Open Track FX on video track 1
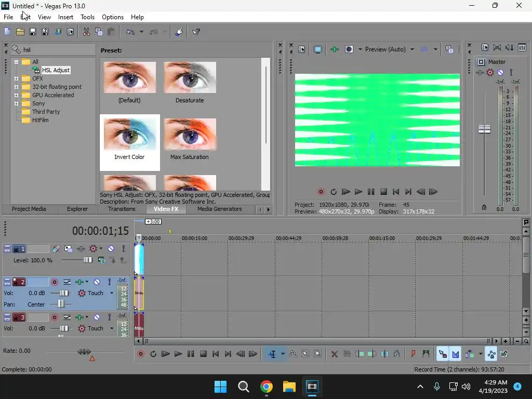Viewport: 532px width, 399px height. (x=81, y=249)
